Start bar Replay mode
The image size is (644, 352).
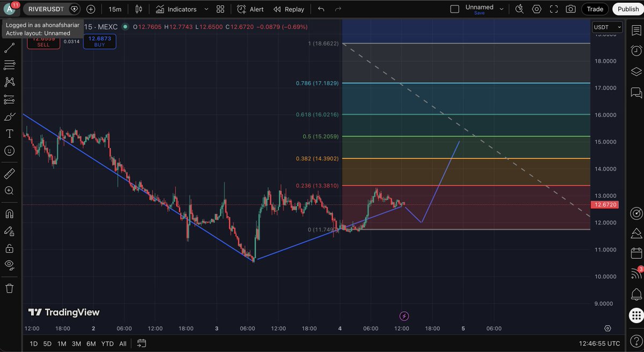point(289,9)
